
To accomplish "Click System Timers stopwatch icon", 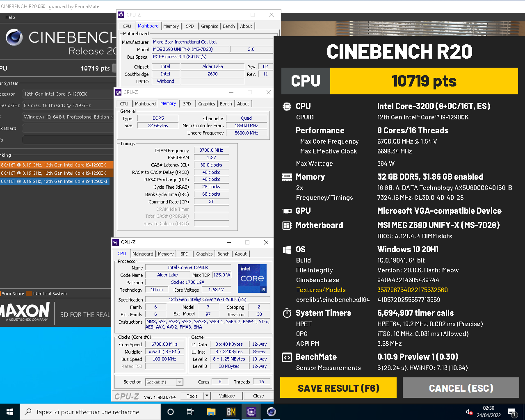I will (287, 313).
